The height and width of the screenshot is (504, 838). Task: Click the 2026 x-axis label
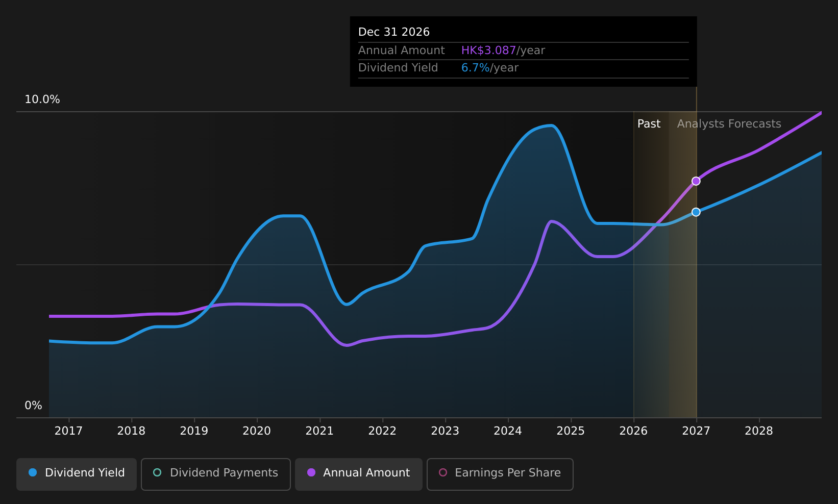pyautogui.click(x=633, y=431)
